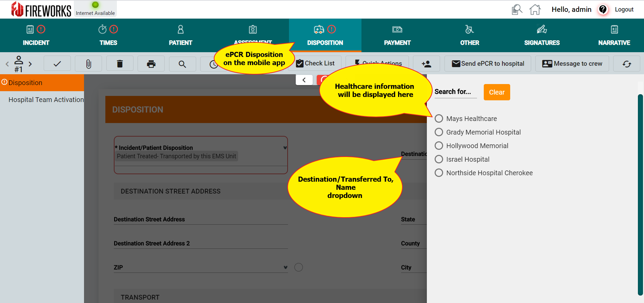Switch to the PATIENT tab
This screenshot has height=303, width=644.
click(181, 35)
